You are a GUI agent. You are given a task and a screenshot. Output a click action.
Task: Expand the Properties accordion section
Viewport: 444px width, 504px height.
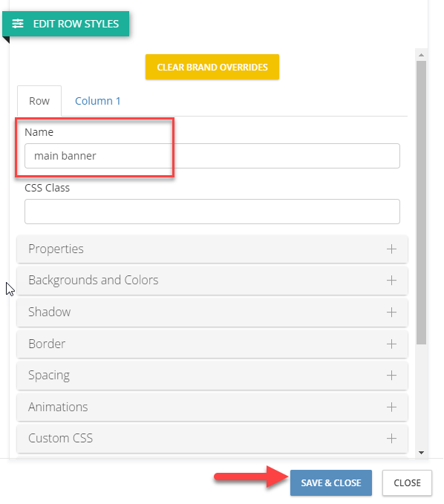coord(212,249)
